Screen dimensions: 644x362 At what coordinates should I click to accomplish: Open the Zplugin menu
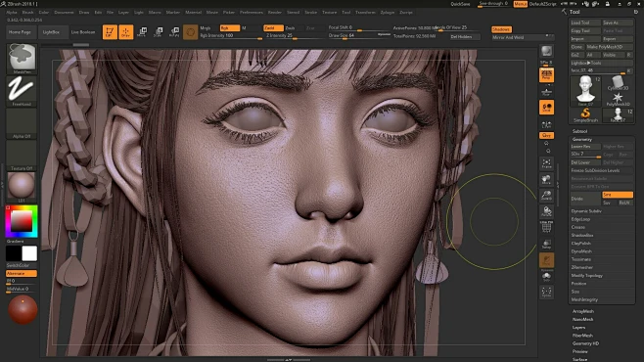(388, 13)
